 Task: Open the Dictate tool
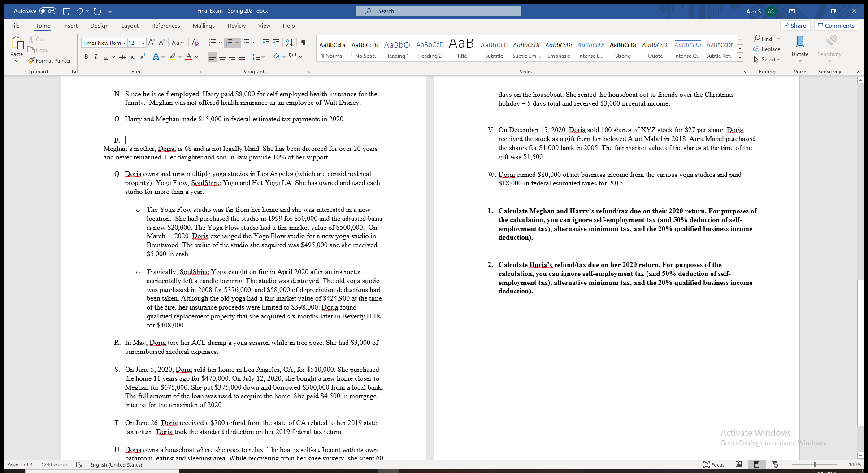coord(800,47)
